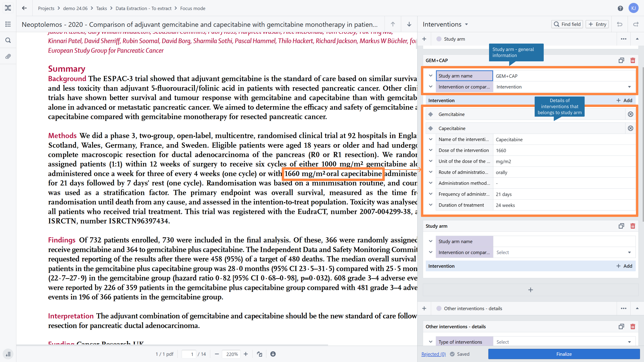
Task: Click the redo arrow in Interventions header
Action: coord(636,24)
